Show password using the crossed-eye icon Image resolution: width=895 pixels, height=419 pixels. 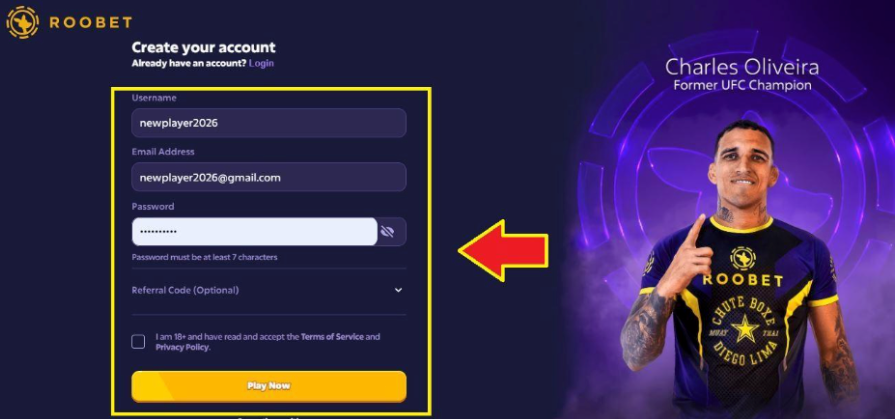(388, 231)
